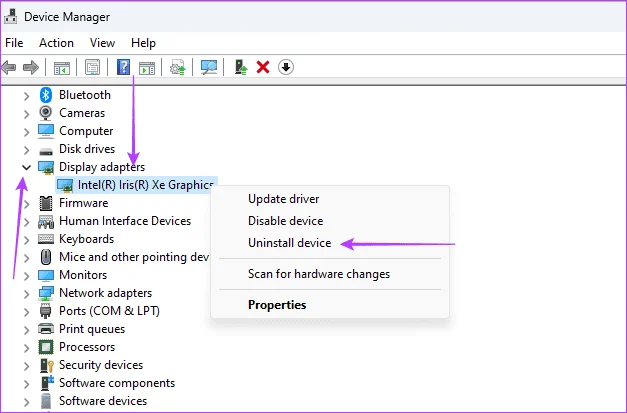The image size is (627, 413).
Task: Select the Monitors label
Action: click(x=83, y=275)
